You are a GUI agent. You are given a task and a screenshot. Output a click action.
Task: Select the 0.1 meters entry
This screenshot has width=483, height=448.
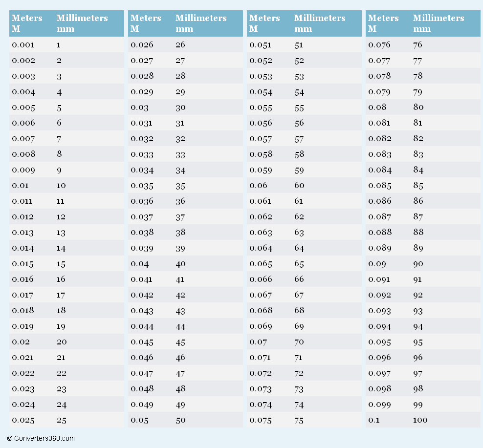(x=374, y=420)
